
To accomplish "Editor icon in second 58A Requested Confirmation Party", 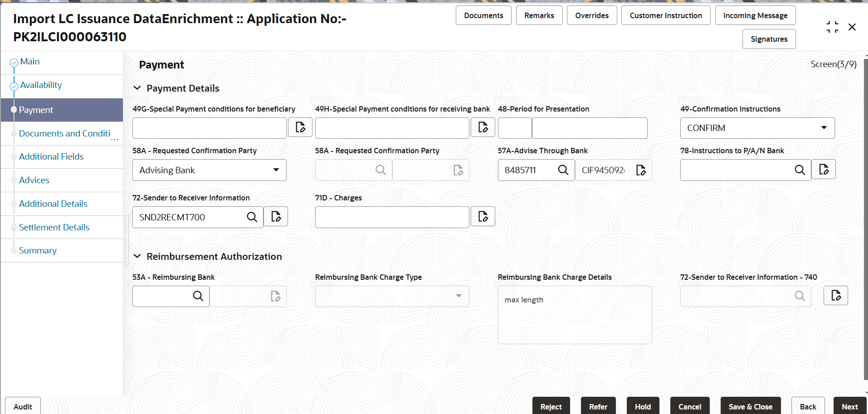I will 458,170.
